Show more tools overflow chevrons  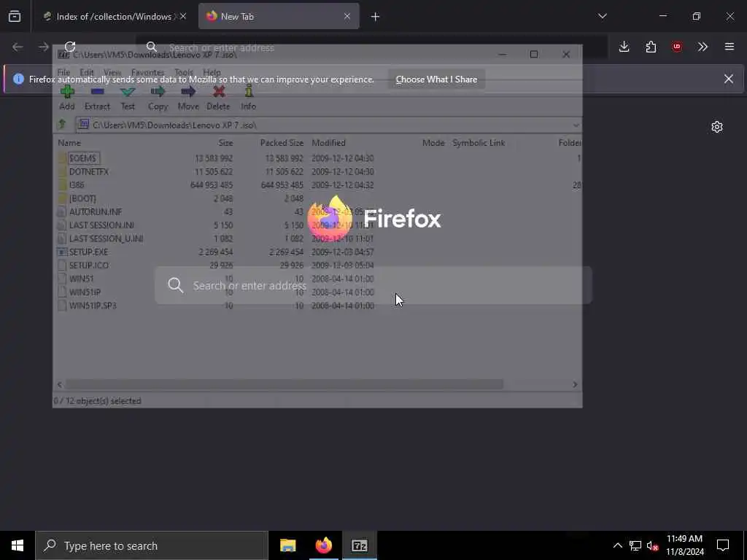coord(703,47)
